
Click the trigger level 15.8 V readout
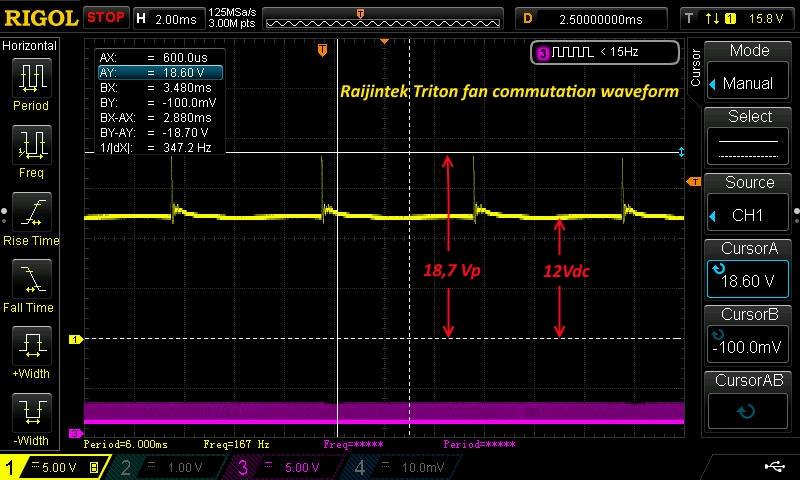766,19
